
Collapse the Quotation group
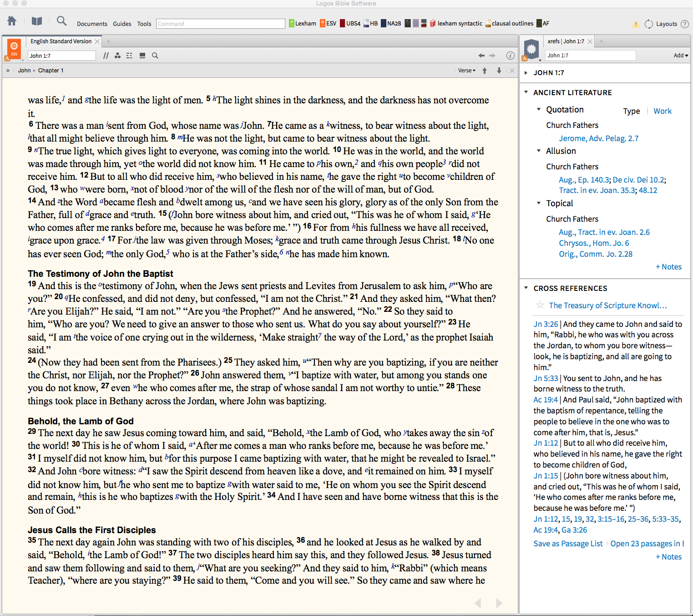point(539,109)
